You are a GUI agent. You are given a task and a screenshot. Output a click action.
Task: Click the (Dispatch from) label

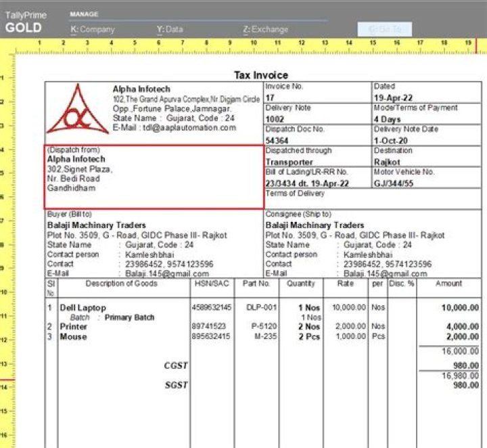[73, 150]
